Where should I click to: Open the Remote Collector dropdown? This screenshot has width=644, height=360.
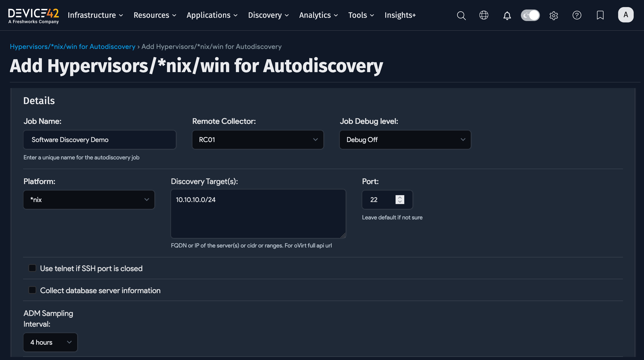(x=258, y=140)
